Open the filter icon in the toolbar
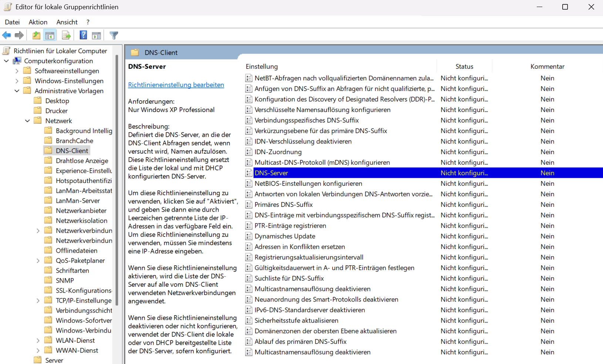Viewport: 603px width, 364px height. [x=114, y=35]
